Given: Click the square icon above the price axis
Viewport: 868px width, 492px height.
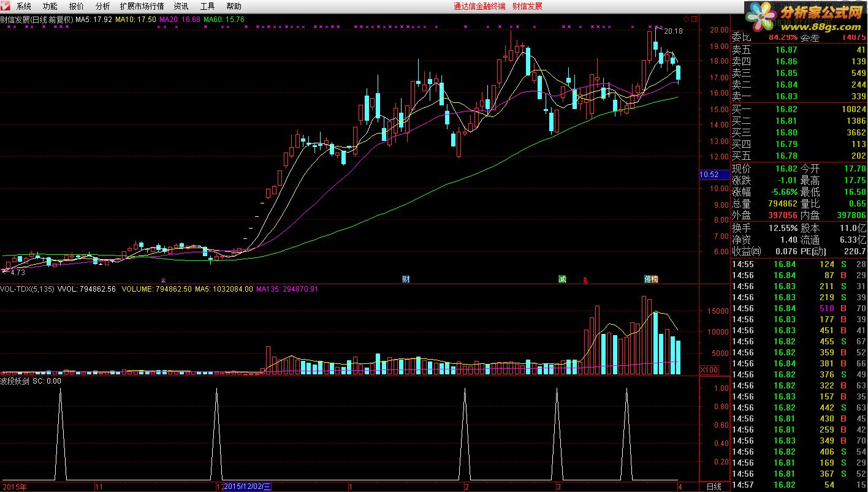Looking at the screenshot, I should 693,18.
